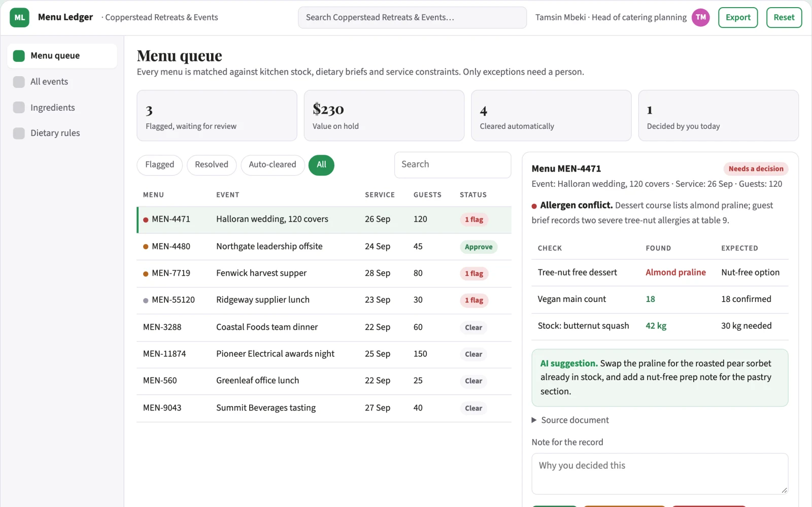Select the Northgate leadership offsite row

(324, 247)
